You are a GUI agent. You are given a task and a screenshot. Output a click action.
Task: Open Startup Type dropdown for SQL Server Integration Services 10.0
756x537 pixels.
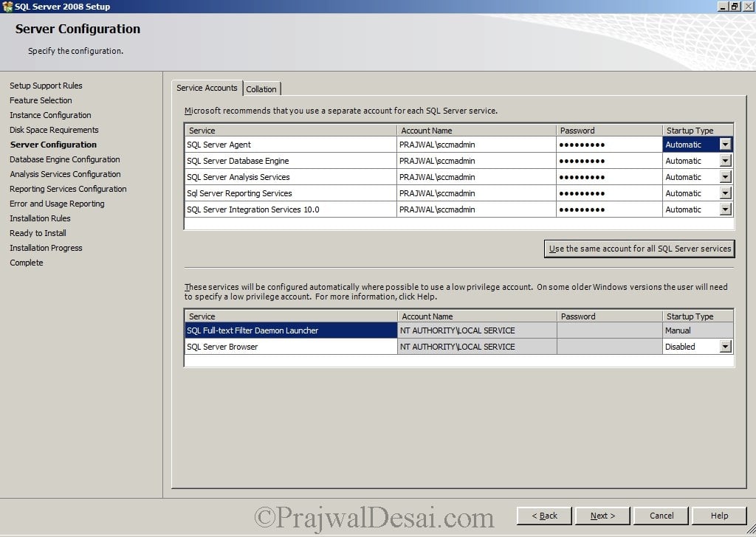[725, 209]
